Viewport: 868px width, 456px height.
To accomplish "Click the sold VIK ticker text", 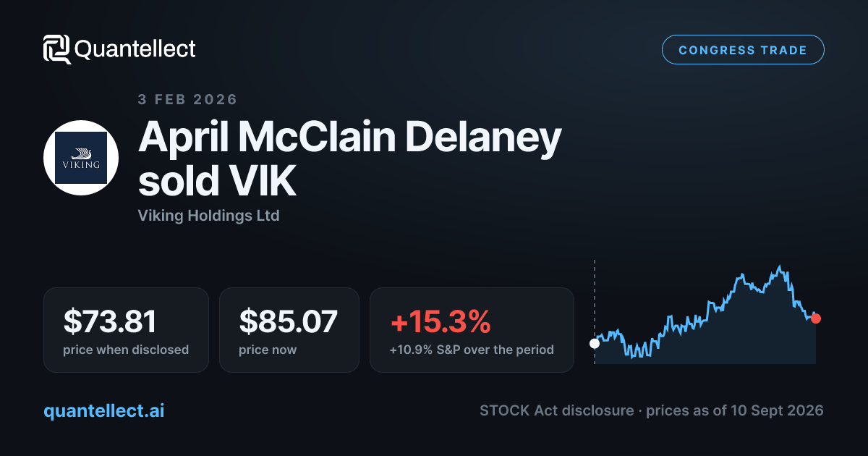I will tap(217, 182).
